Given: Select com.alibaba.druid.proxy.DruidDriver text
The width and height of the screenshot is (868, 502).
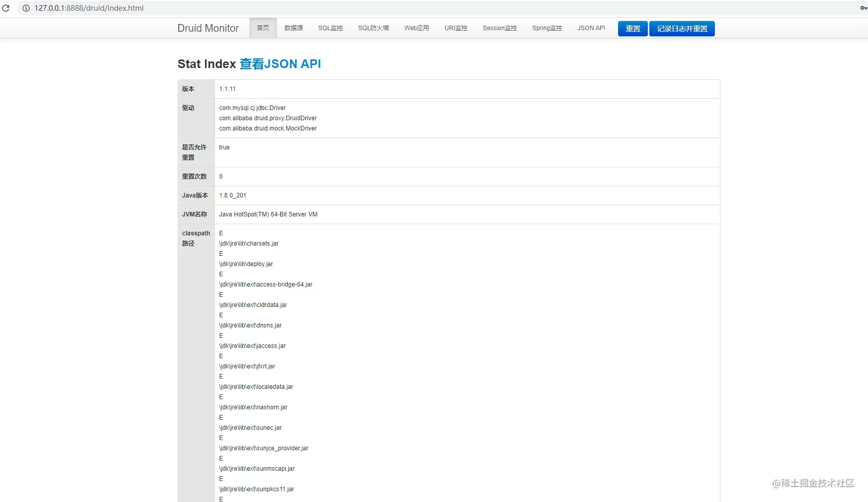Looking at the screenshot, I should (268, 118).
